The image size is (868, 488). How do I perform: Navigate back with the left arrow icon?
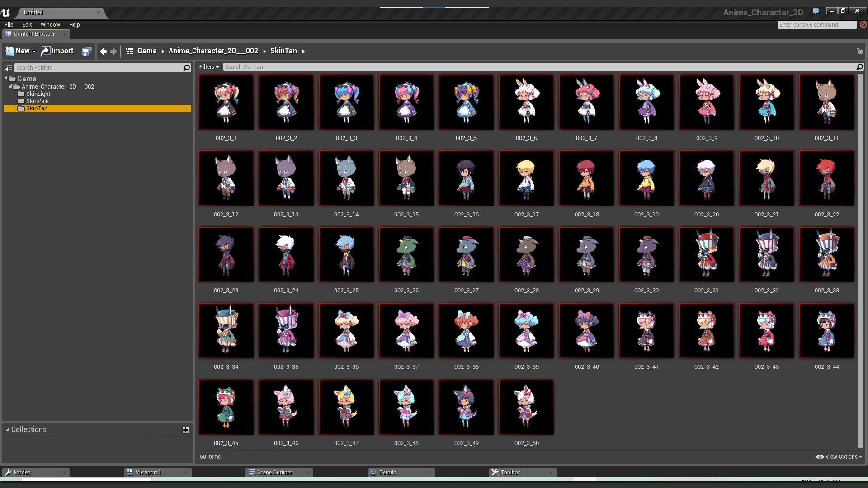103,51
